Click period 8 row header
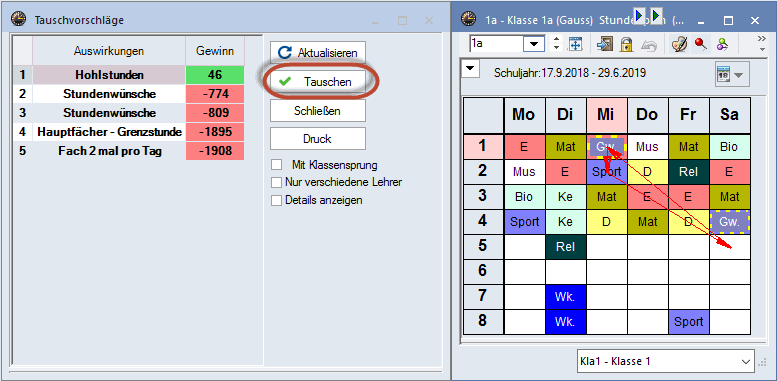Image resolution: width=777 pixels, height=381 pixels. coord(484,322)
